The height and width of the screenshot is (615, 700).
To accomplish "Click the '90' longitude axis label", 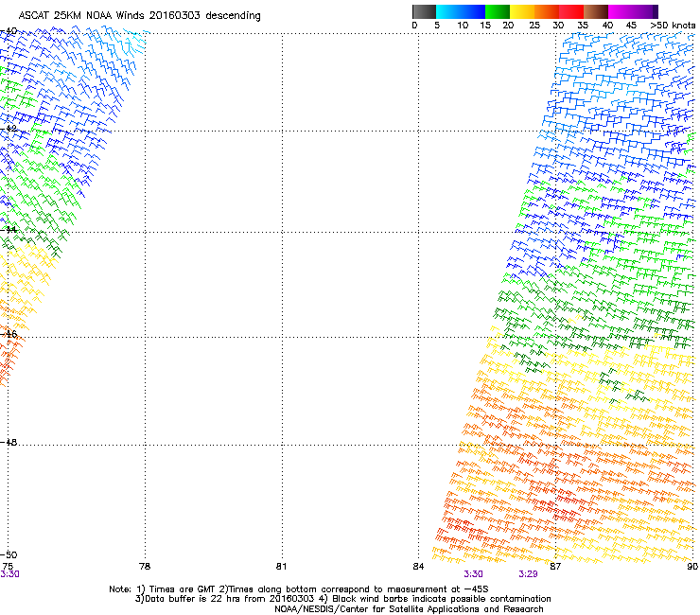I will coord(692,567).
